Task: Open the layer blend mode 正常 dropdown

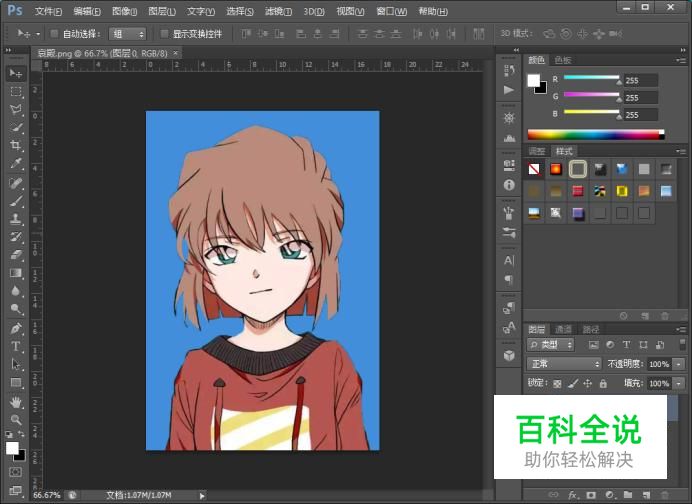Action: click(564, 364)
